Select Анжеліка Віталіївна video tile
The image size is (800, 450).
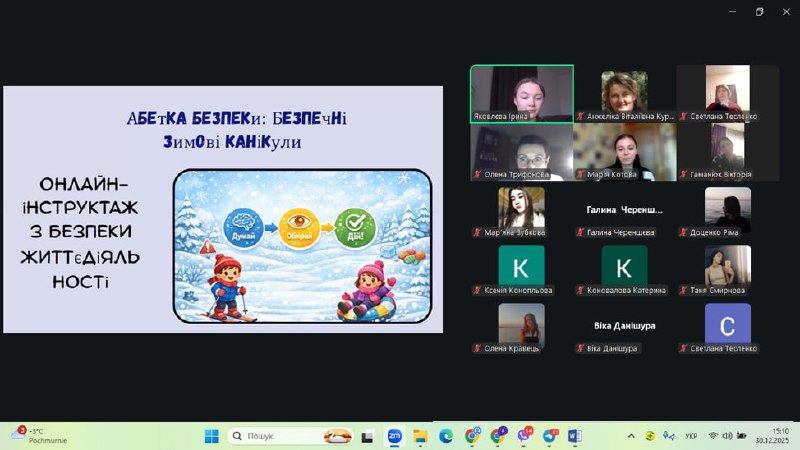(x=624, y=92)
